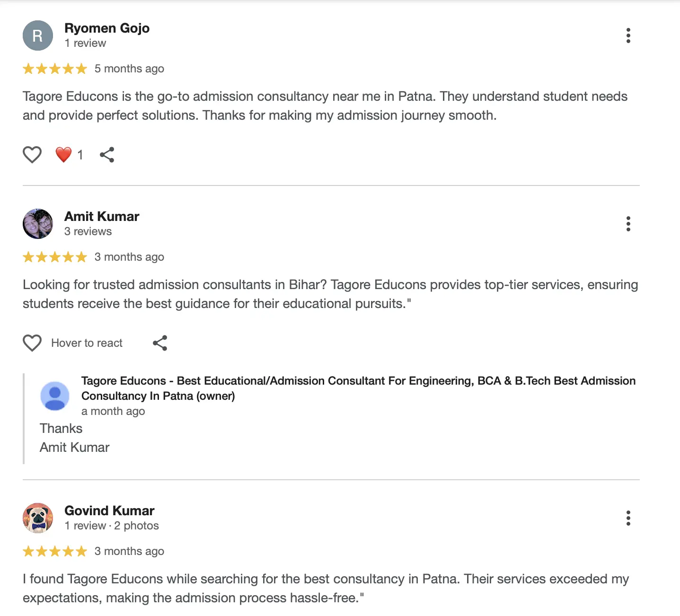This screenshot has height=616, width=680.
Task: Share Ryomen Gojo's review
Action: [x=107, y=155]
